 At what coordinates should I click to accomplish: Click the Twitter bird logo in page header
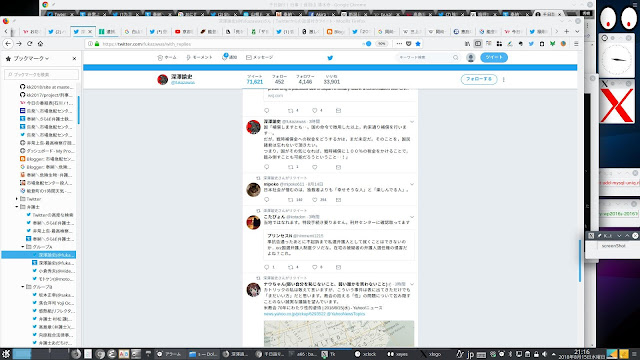pos(330,58)
